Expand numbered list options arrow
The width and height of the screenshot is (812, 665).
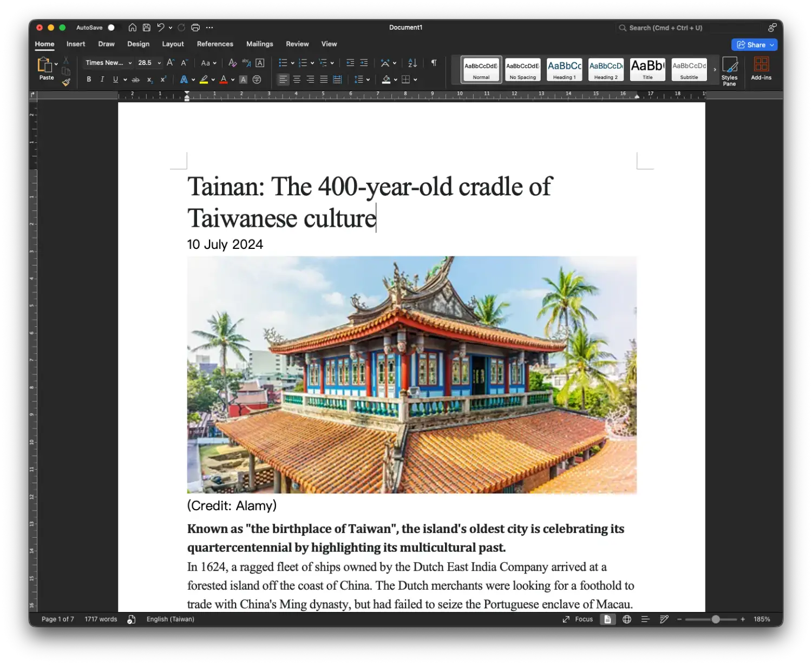312,63
